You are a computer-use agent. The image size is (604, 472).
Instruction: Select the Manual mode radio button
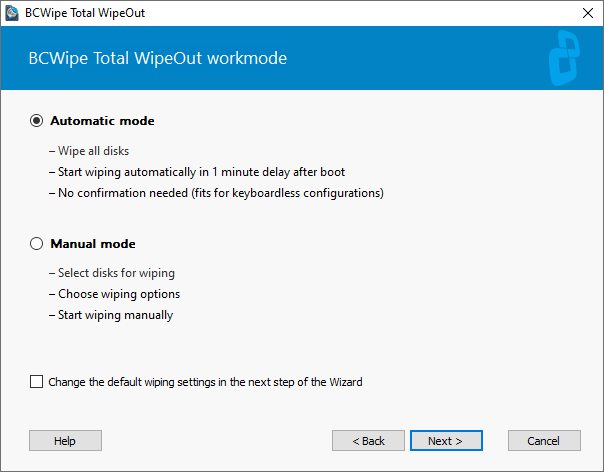[x=37, y=244]
